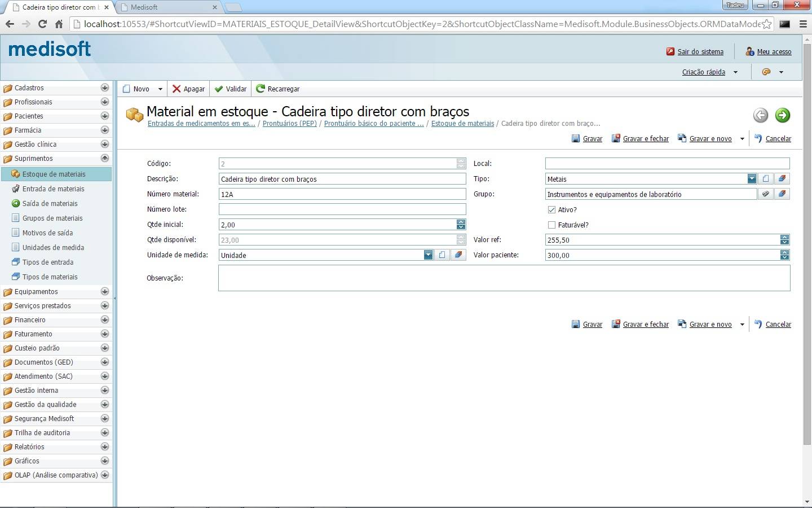Image resolution: width=812 pixels, height=508 pixels.
Task: Click the gray previous-record arrow icon
Action: 761,115
